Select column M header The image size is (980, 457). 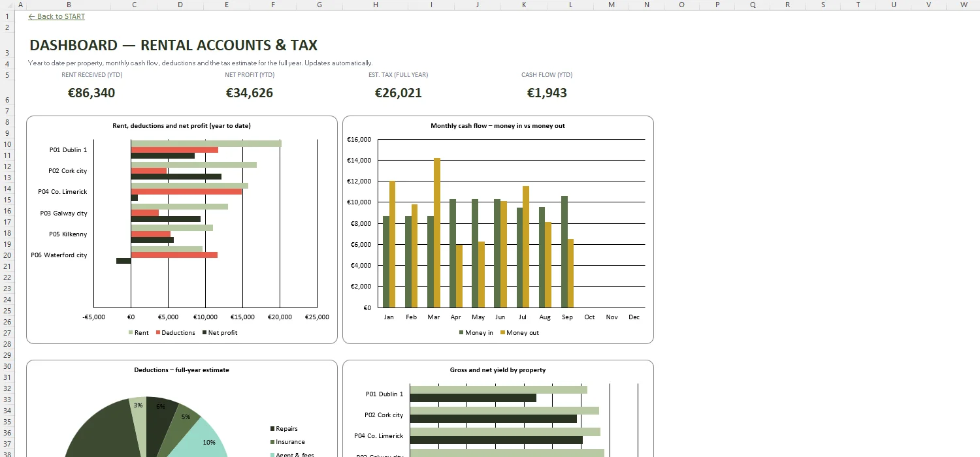[x=612, y=5]
